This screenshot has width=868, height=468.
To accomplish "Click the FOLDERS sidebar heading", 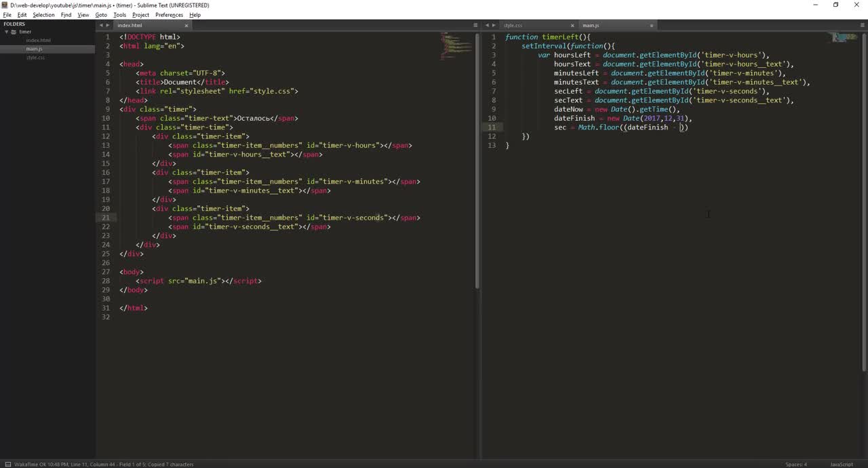I will (14, 24).
